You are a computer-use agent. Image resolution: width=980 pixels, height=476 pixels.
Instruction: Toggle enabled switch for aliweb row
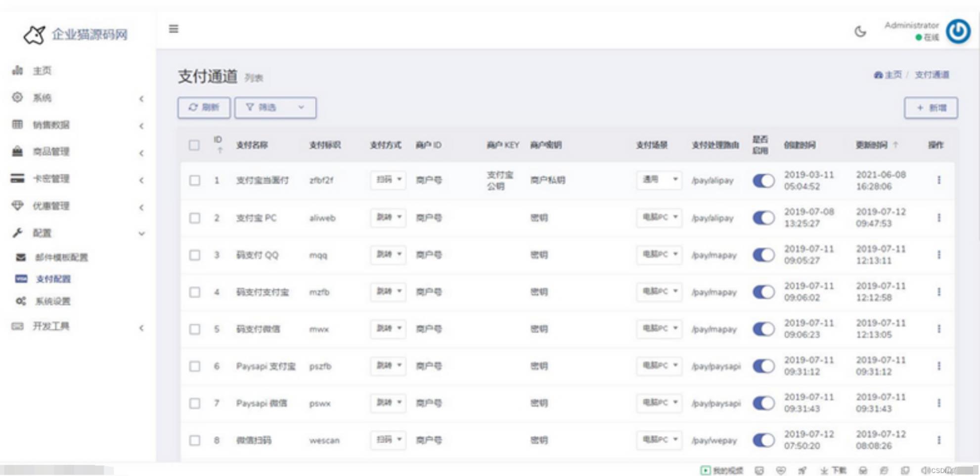coord(764,217)
